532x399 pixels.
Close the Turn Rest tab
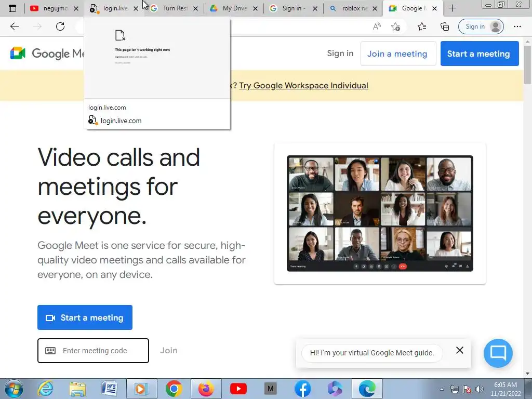196,8
